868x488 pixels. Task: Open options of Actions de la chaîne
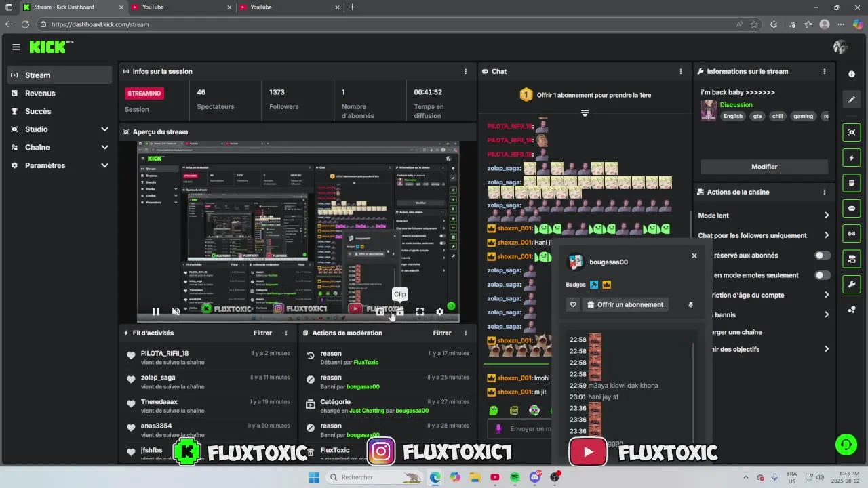[x=825, y=192]
